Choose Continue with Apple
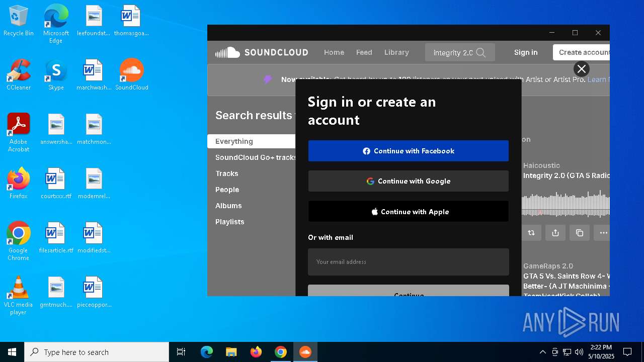Viewport: 644px width, 362px height. tap(409, 212)
